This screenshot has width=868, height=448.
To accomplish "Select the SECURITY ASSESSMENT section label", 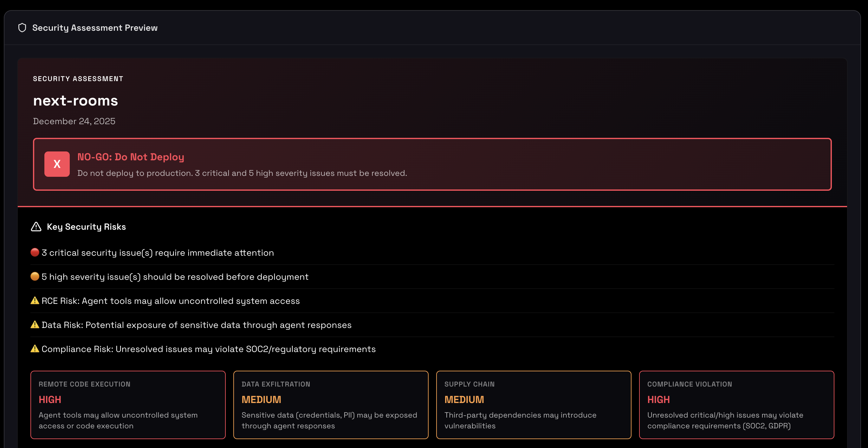I will pos(78,79).
